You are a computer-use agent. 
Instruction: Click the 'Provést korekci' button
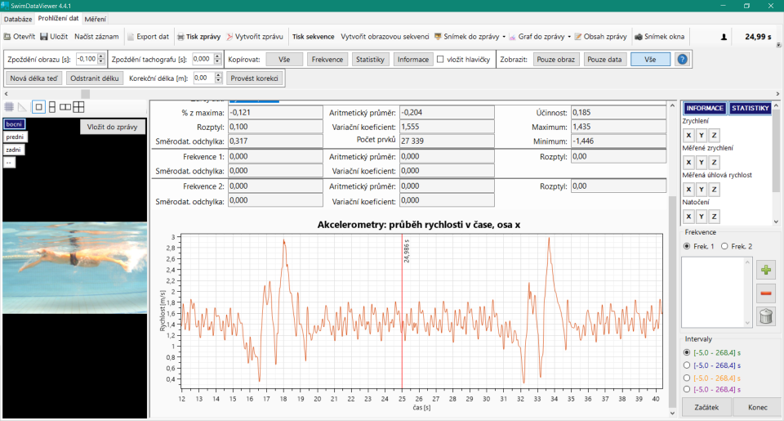pyautogui.click(x=254, y=78)
